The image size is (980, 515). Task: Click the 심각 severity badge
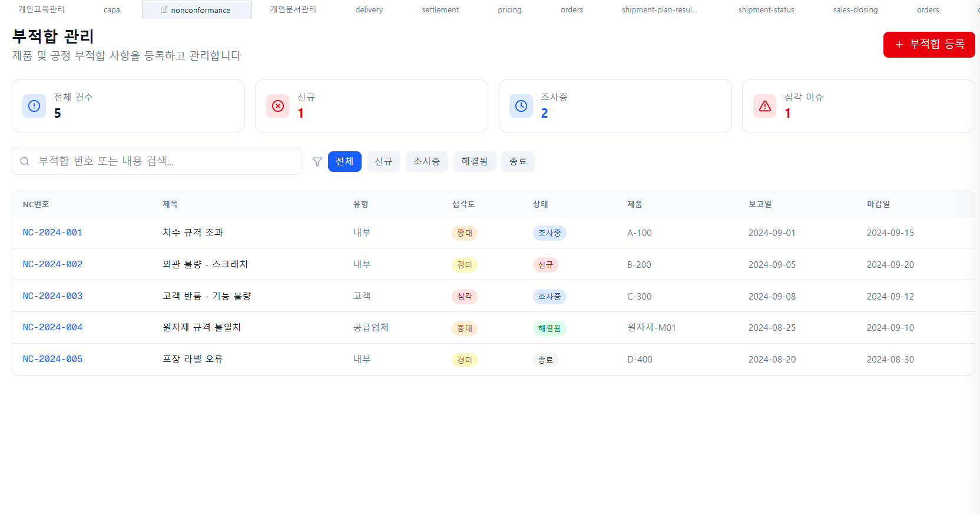464,297
